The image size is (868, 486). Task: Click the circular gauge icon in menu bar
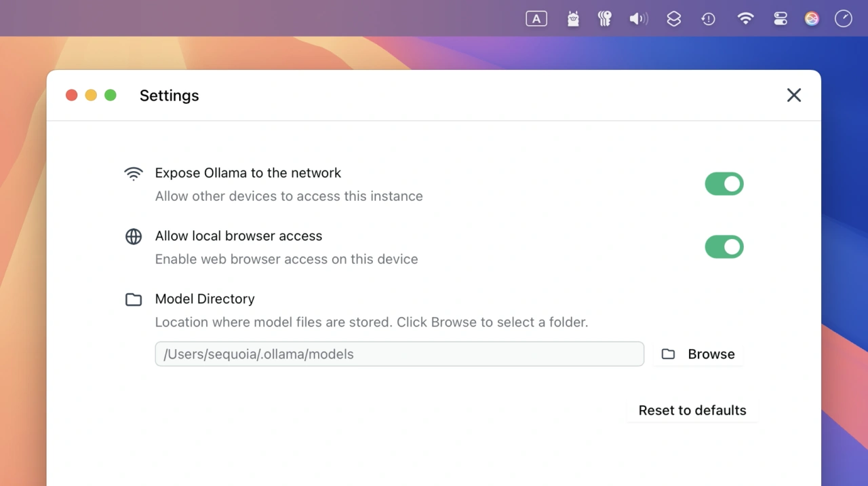coord(843,19)
